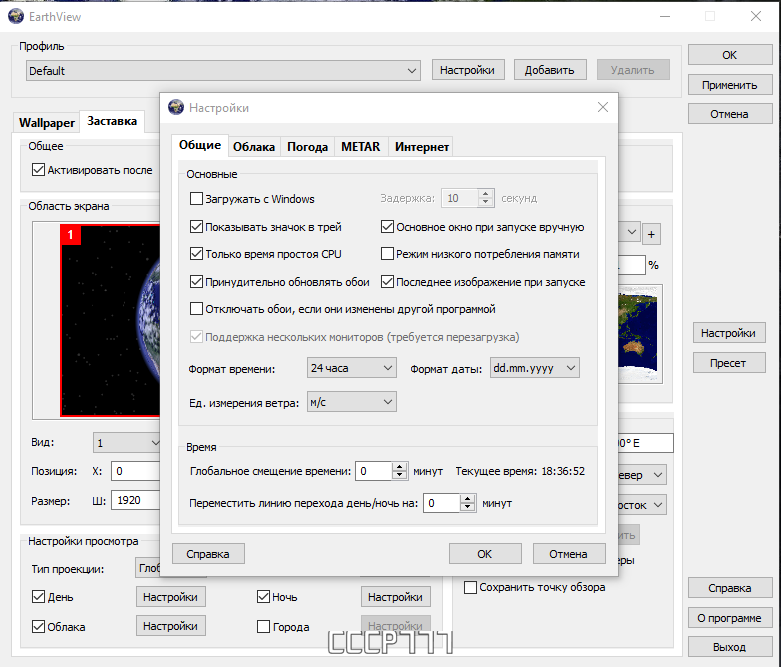Click the Применить button

click(730, 85)
